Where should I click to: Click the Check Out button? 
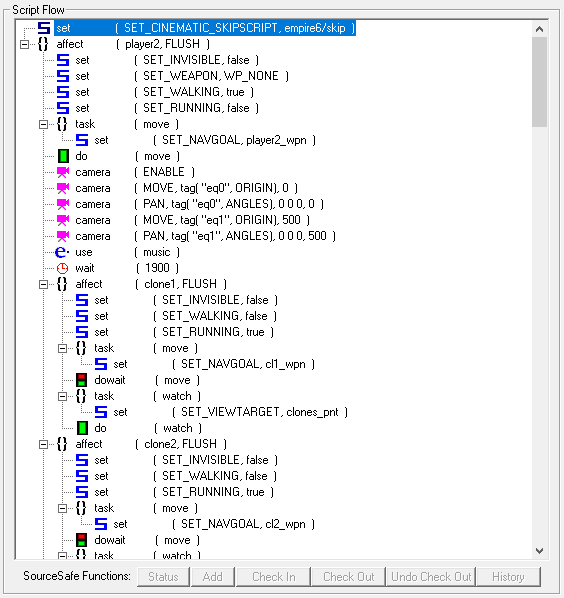click(x=349, y=577)
